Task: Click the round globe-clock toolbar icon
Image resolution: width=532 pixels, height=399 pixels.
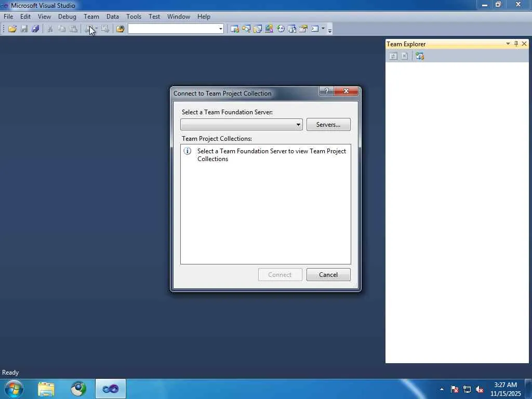Action: coord(281,29)
